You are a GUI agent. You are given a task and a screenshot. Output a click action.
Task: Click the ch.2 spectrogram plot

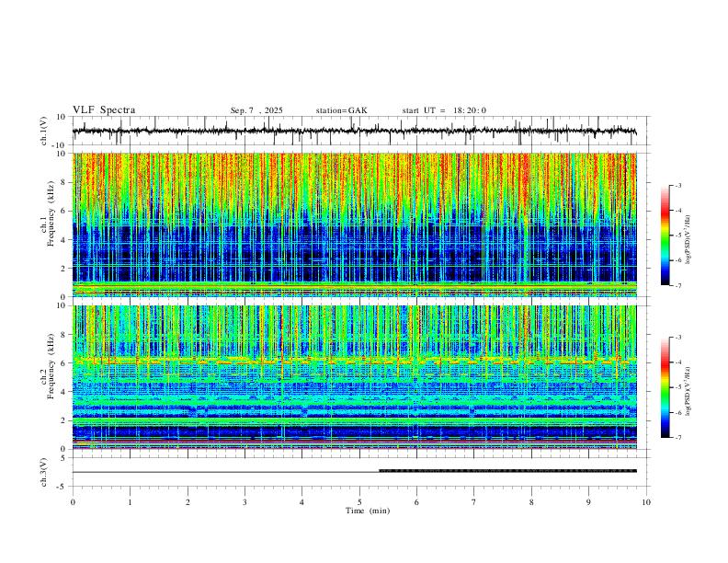point(354,377)
